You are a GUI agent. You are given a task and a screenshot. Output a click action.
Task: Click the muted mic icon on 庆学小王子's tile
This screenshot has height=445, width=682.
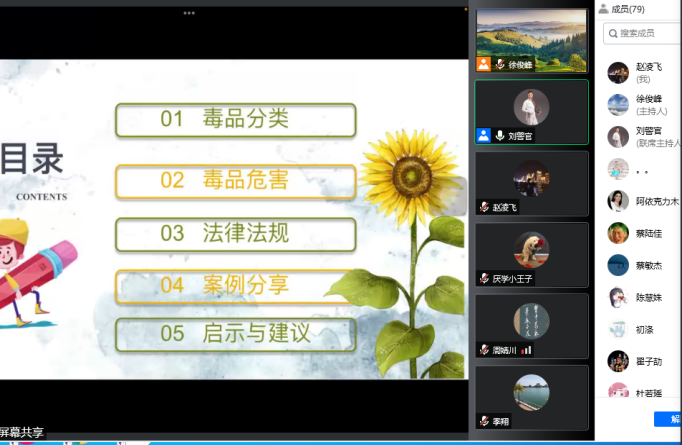click(484, 278)
